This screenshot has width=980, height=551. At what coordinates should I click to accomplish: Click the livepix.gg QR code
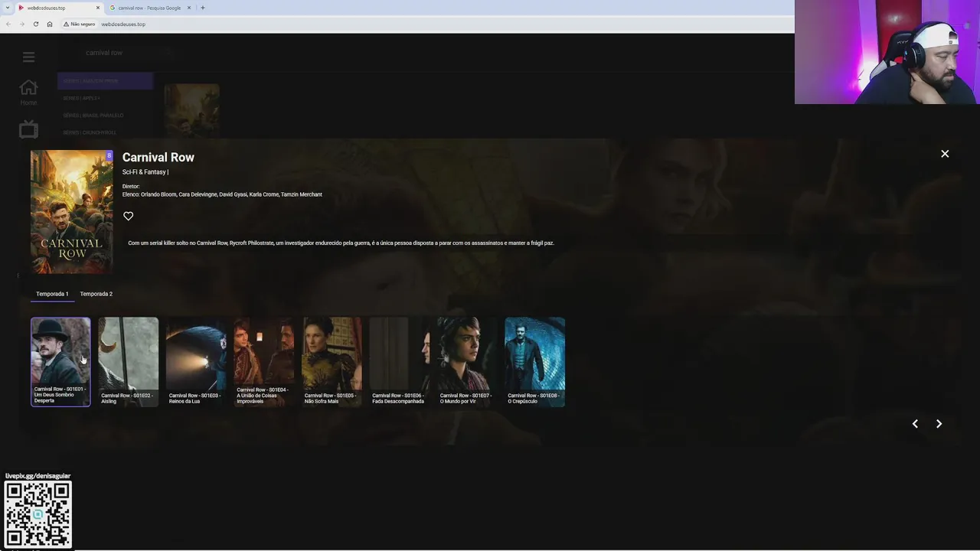click(38, 514)
